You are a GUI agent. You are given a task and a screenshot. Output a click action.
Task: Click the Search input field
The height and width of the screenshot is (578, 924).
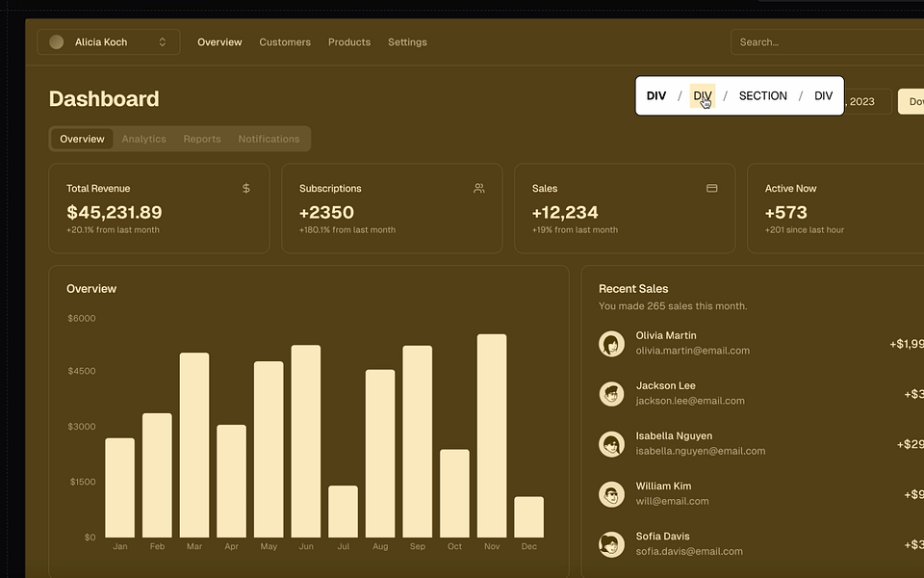click(828, 41)
